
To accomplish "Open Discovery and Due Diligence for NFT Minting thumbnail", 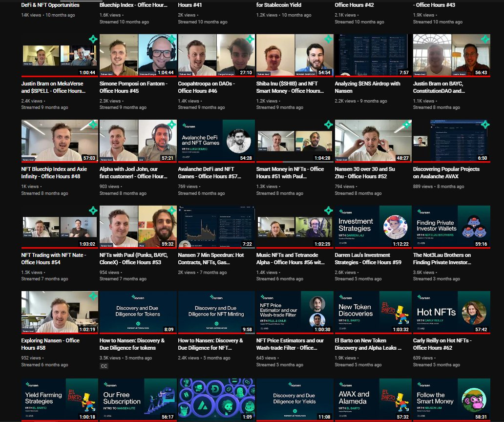I will [x=216, y=312].
